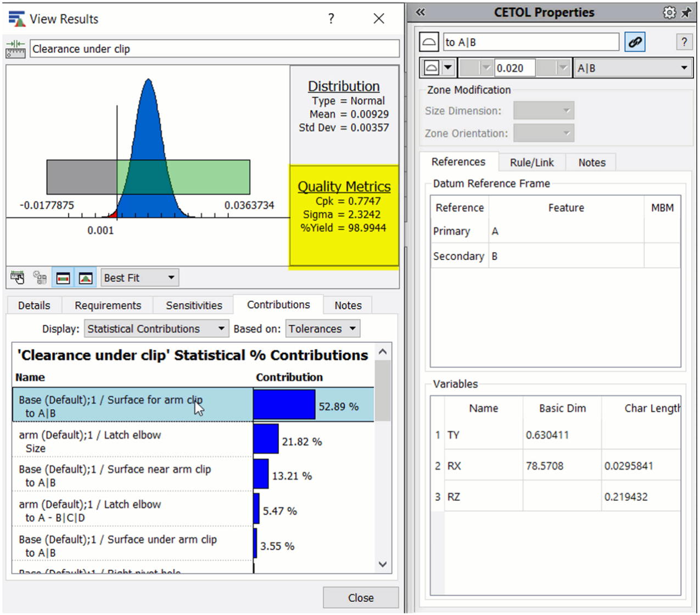Open the Based on Tolerances dropdown
Screen dimensions: 700x615
click(x=352, y=328)
